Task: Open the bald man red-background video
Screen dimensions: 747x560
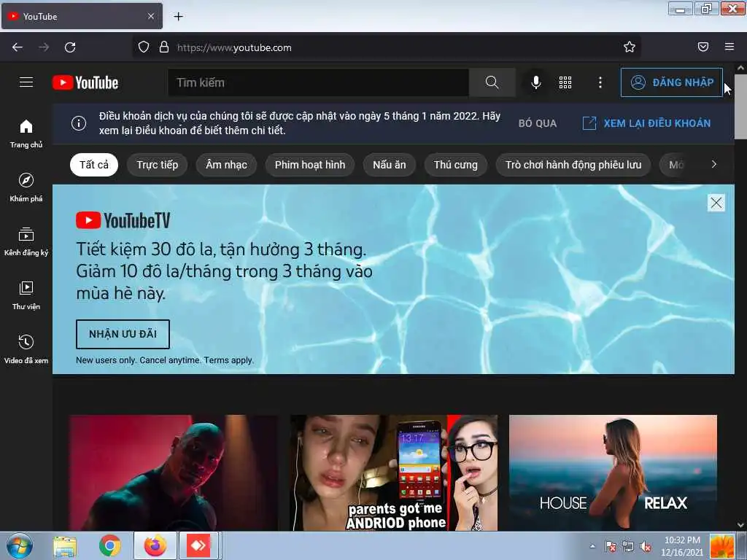Action: [x=174, y=472]
